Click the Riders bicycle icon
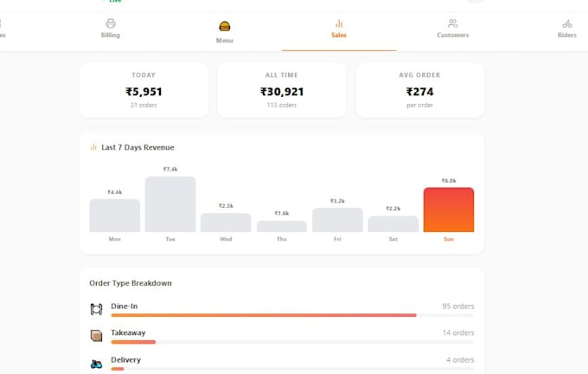 [x=567, y=23]
